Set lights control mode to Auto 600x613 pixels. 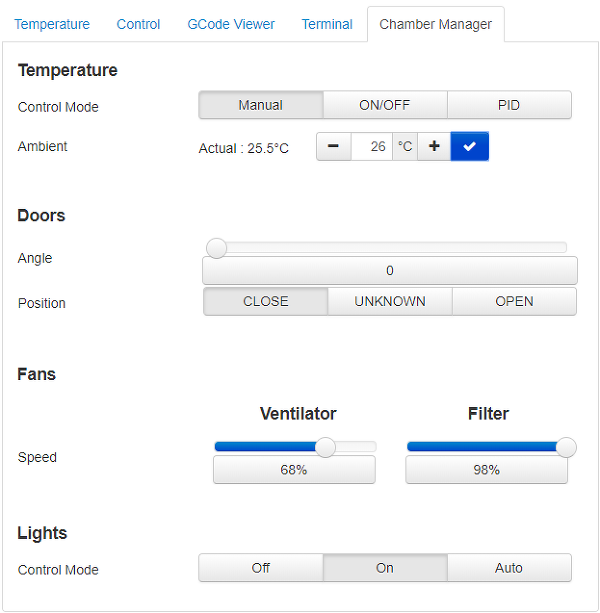tap(509, 568)
